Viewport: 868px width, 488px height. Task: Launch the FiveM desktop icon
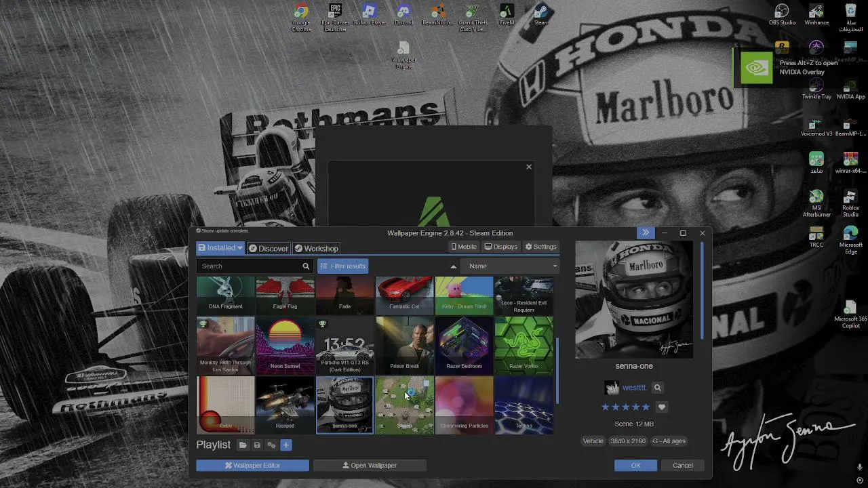click(x=507, y=16)
